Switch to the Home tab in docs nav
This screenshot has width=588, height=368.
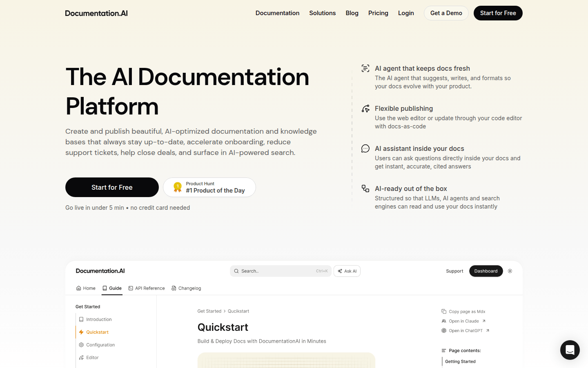(x=86, y=288)
